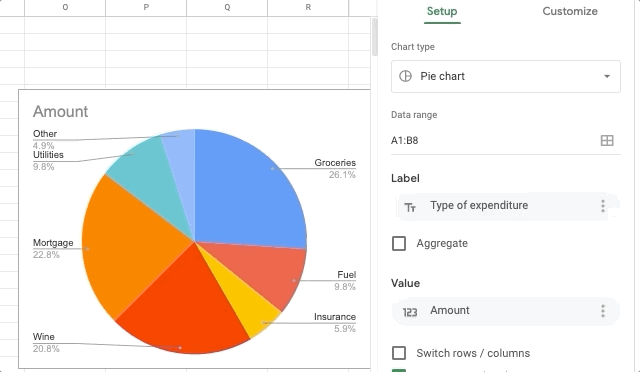640x372 pixels.
Task: Select the Type of expenditure label chip
Action: (x=506, y=206)
